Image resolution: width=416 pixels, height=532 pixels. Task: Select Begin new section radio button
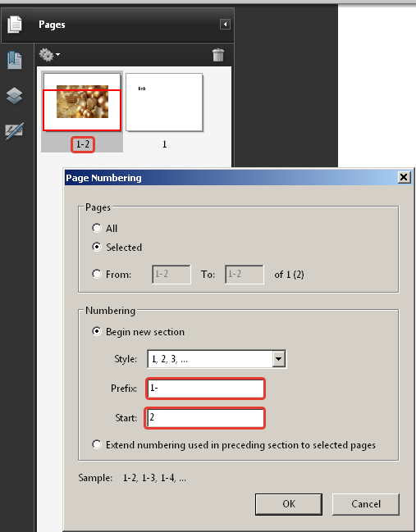point(97,331)
